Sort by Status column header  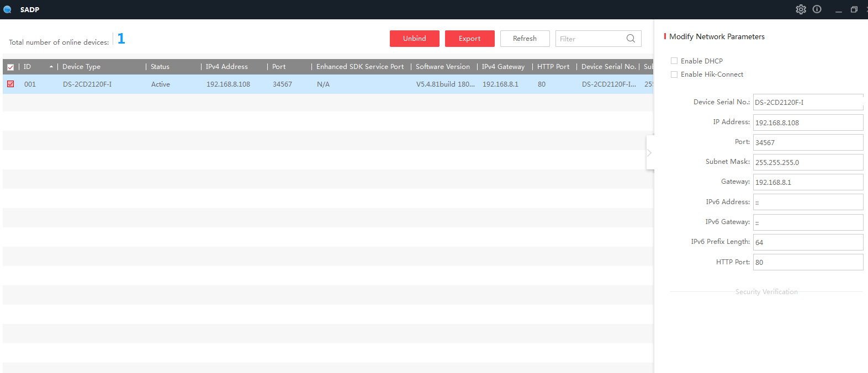point(173,67)
